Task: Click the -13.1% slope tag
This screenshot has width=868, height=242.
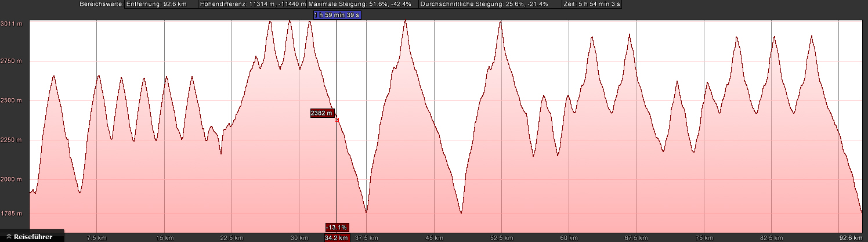Action: [x=337, y=227]
